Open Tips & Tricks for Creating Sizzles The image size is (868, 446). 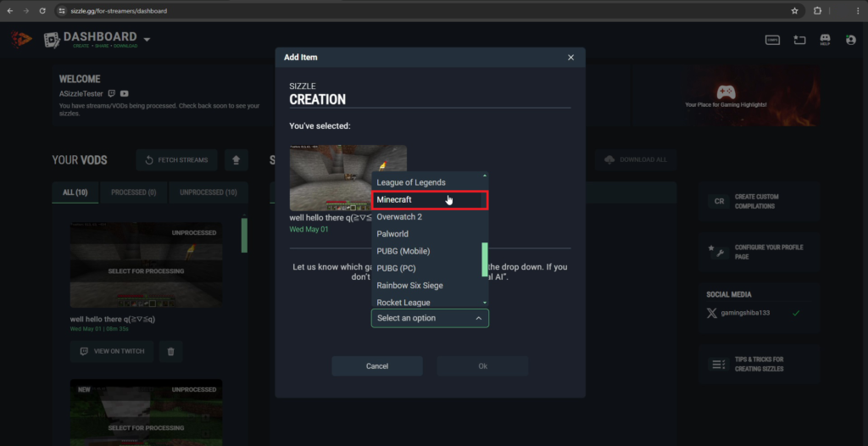coord(759,364)
